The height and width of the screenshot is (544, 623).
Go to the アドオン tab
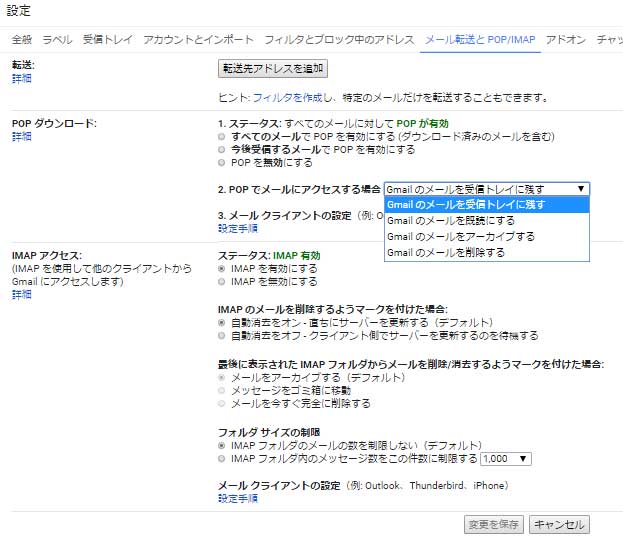click(x=566, y=40)
